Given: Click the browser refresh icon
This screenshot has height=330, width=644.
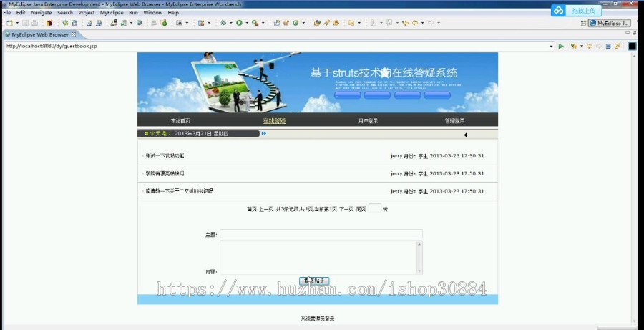Looking at the screenshot, I should click(617, 47).
